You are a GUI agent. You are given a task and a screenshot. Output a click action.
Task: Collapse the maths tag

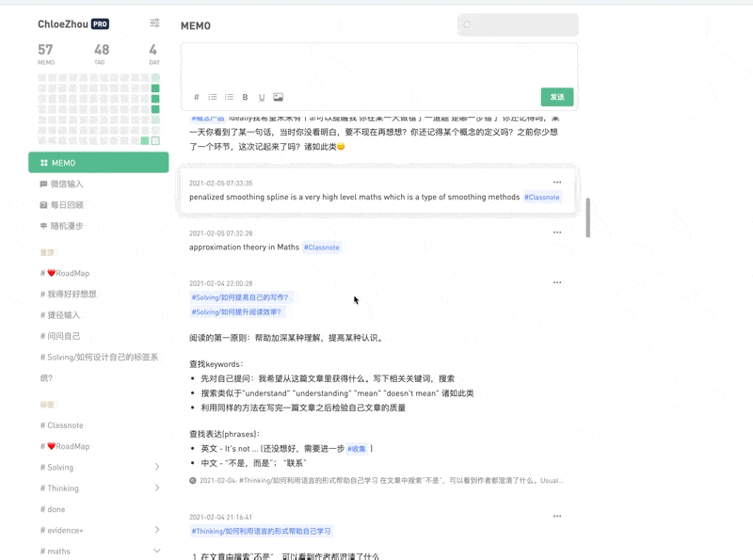[157, 551]
